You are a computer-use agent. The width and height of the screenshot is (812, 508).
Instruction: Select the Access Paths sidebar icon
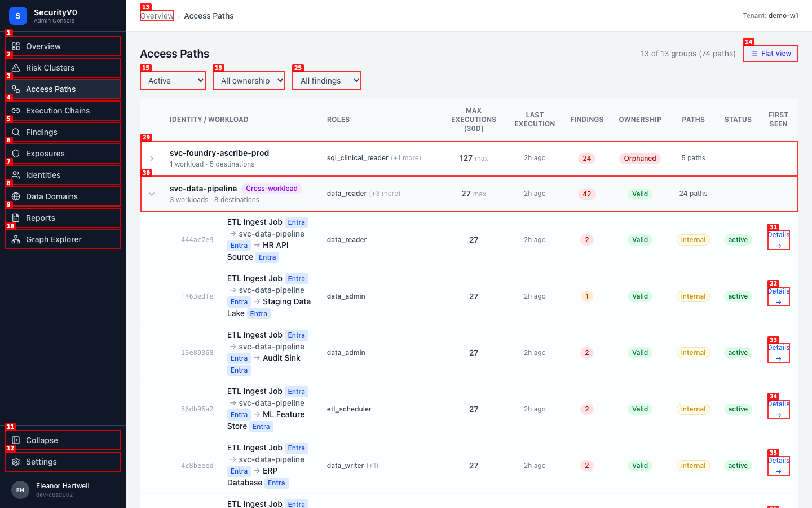click(16, 89)
